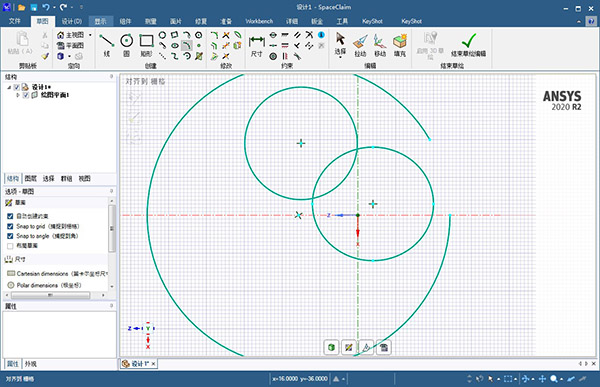
Task: Select the Polar dimensions radio option
Action: coord(11,285)
